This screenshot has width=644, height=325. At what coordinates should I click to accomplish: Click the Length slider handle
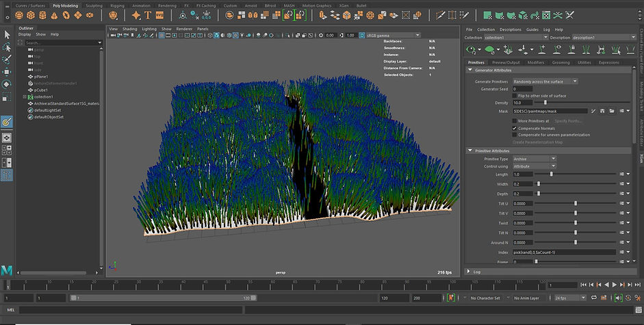click(551, 174)
